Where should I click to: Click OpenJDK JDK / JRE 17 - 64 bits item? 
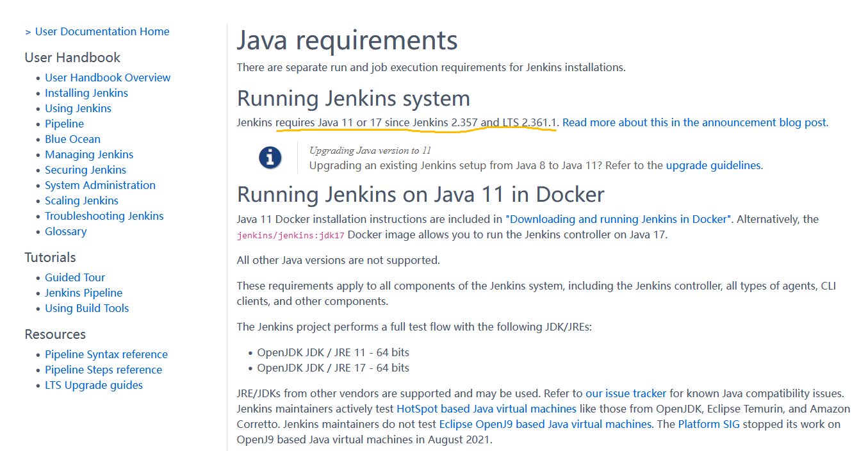click(333, 368)
